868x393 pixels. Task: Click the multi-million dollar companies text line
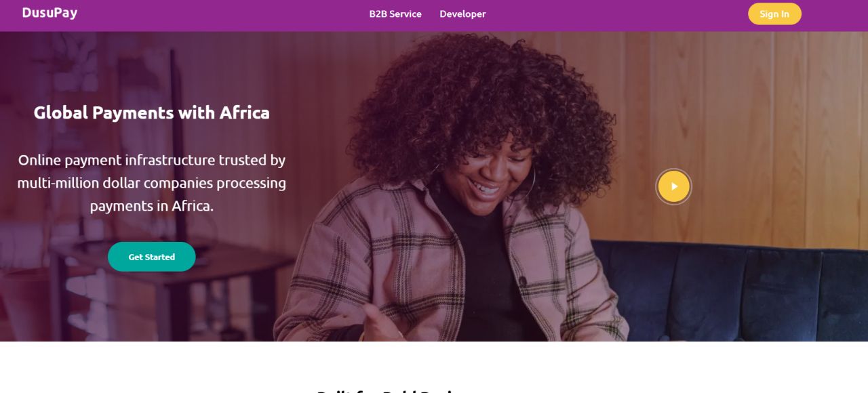(x=152, y=183)
